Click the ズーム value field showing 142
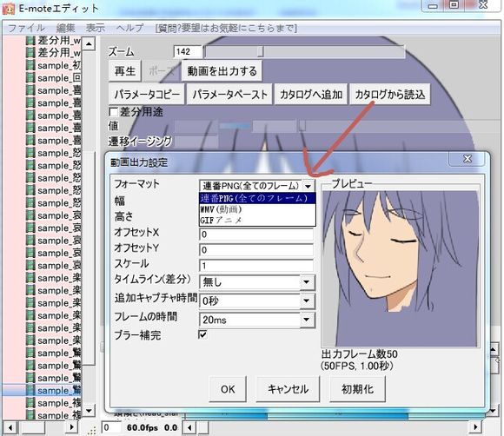Screen dimensions: 504x436 [x=188, y=52]
